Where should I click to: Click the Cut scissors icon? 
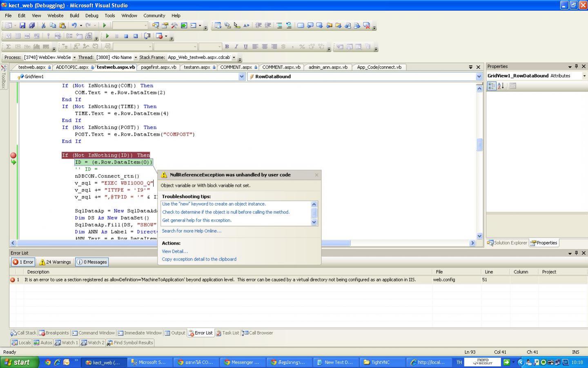pyautogui.click(x=43, y=25)
